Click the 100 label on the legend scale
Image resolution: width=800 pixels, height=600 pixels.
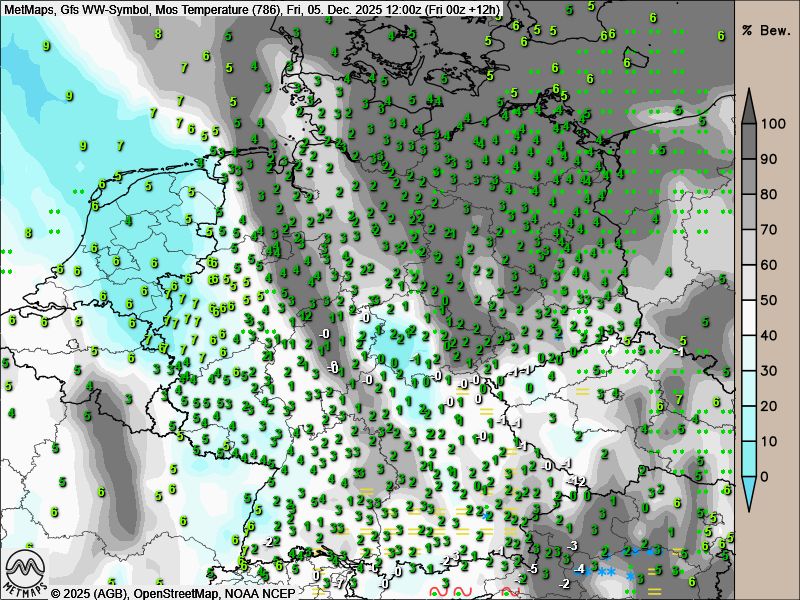click(x=773, y=124)
